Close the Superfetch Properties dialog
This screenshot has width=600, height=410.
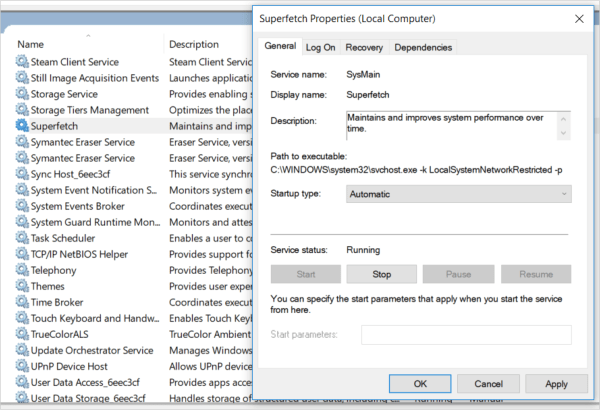(x=579, y=19)
